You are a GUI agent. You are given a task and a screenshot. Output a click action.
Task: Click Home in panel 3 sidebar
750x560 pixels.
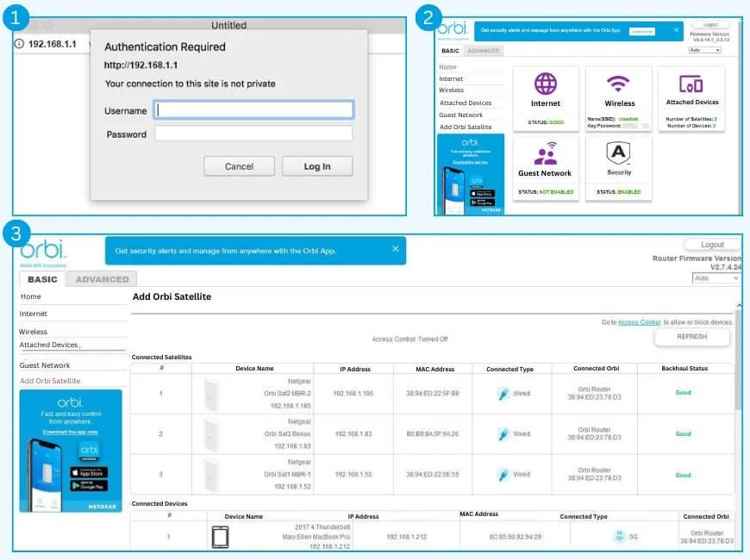click(x=31, y=296)
